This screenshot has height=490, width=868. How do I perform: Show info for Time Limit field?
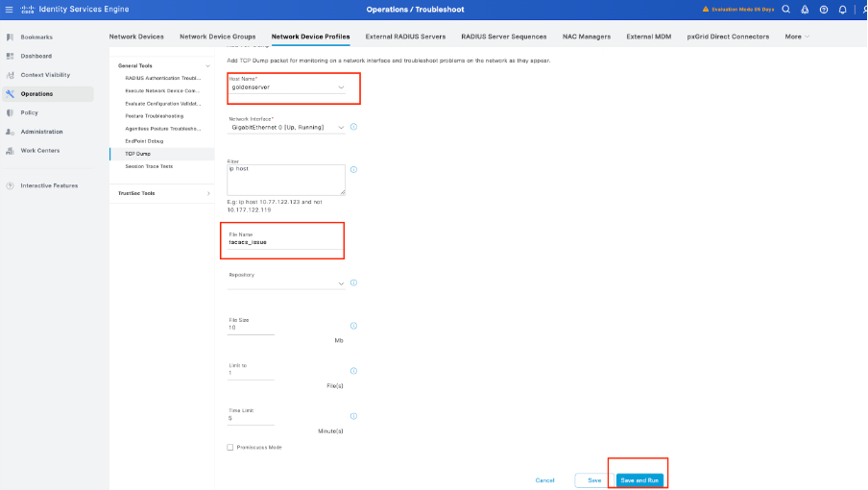[353, 416]
